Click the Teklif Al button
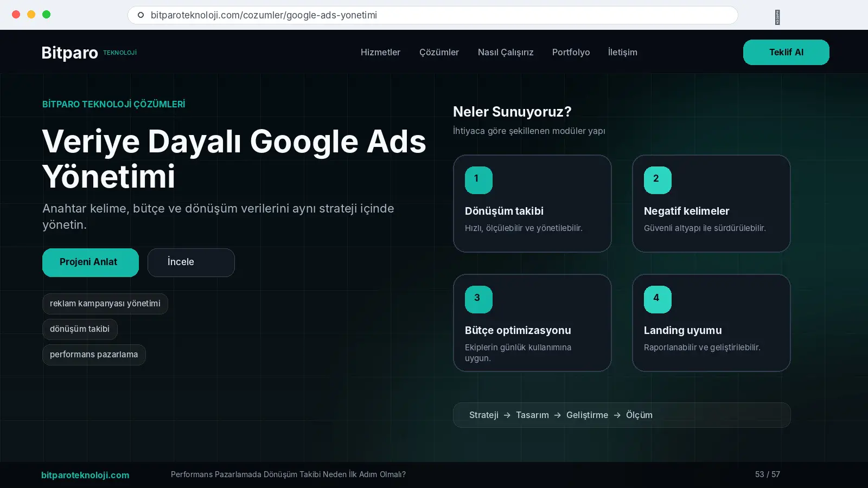 click(x=786, y=52)
